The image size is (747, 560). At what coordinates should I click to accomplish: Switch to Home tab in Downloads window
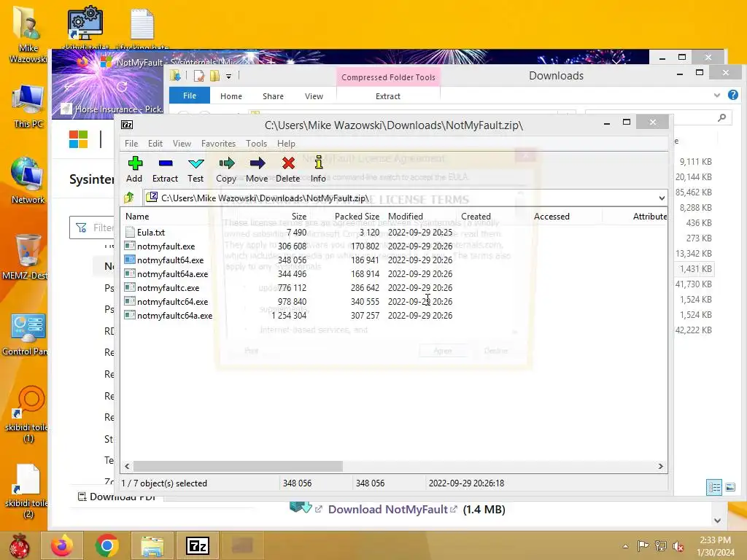point(231,96)
